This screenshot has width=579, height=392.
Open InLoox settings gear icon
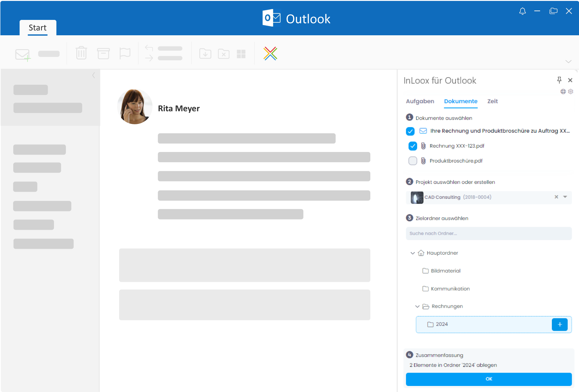click(x=570, y=91)
